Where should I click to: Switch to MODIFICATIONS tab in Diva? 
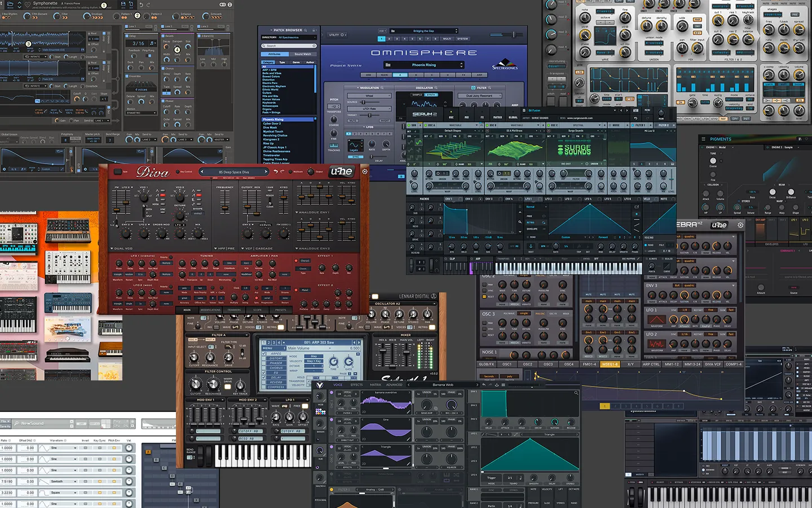[x=210, y=310]
